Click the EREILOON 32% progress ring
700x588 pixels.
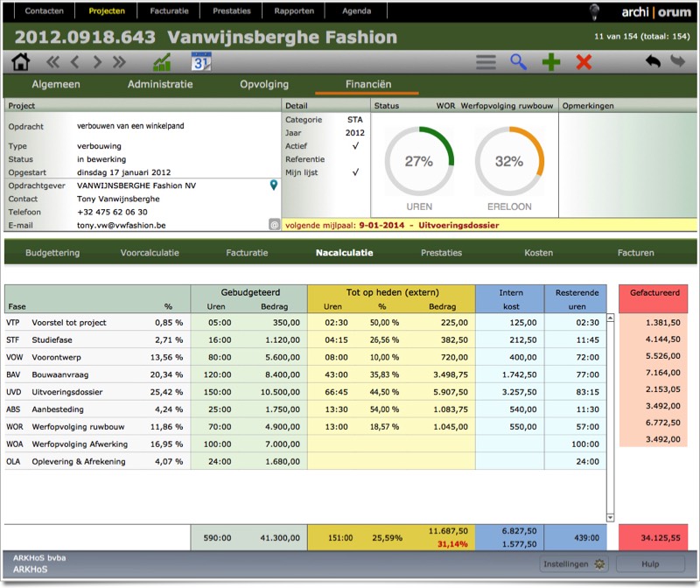[x=509, y=162]
